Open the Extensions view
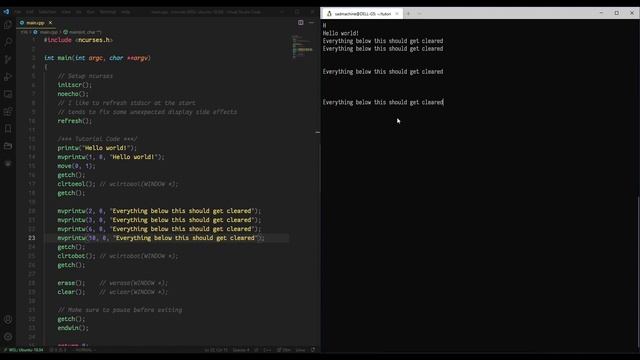Viewport: 640px width, 360px height. [x=8, y=111]
